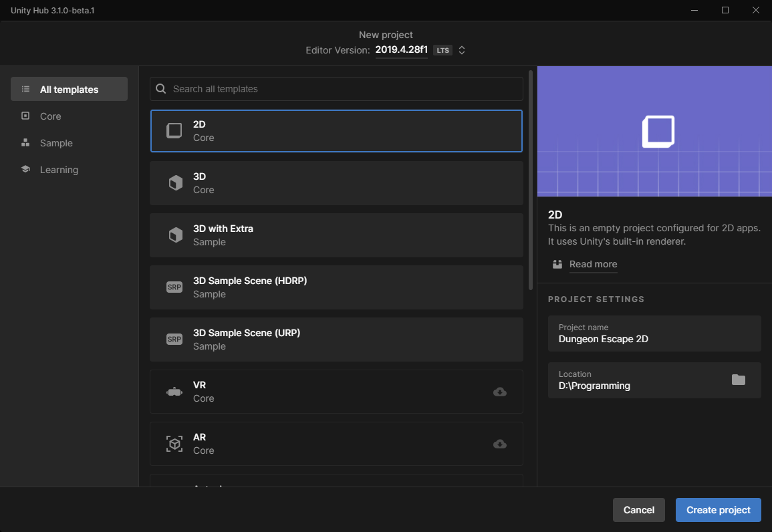Edit the Project name field

tap(654, 334)
